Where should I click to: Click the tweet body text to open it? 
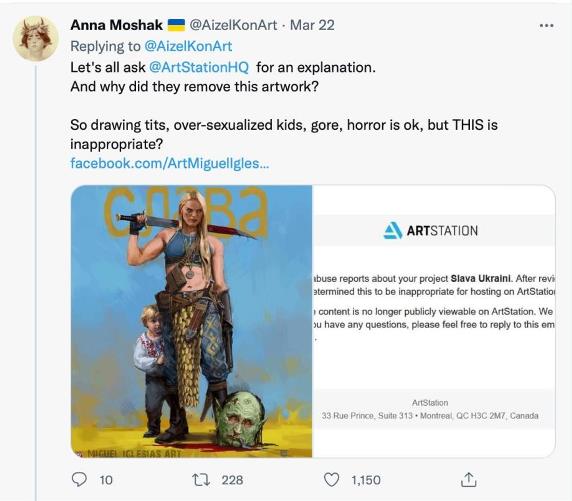point(284,106)
